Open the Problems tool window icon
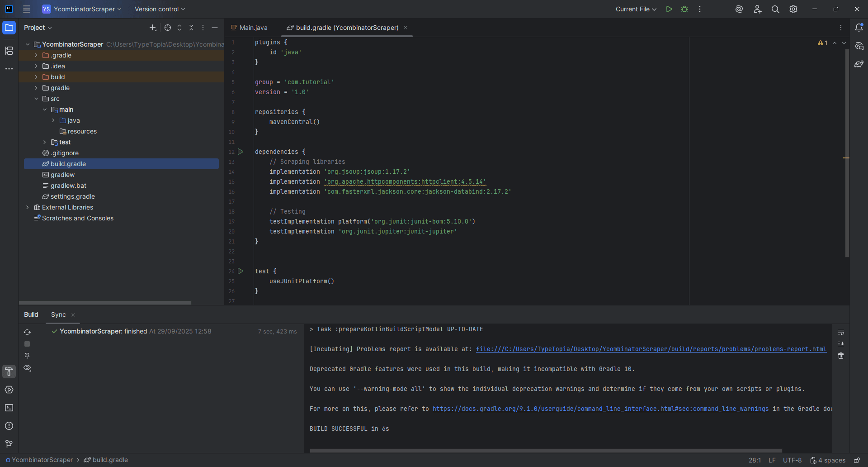This screenshot has width=868, height=467. pos(9,426)
